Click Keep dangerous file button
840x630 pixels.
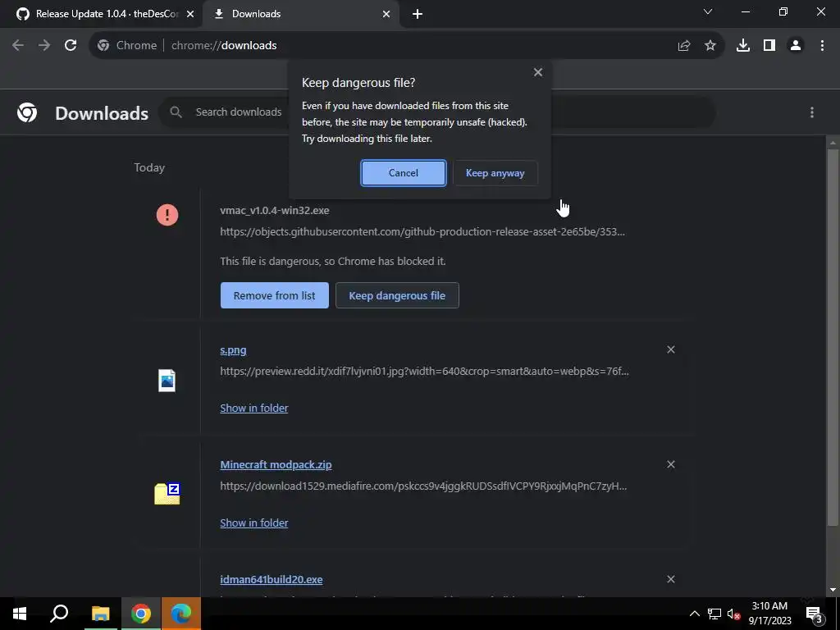click(397, 295)
